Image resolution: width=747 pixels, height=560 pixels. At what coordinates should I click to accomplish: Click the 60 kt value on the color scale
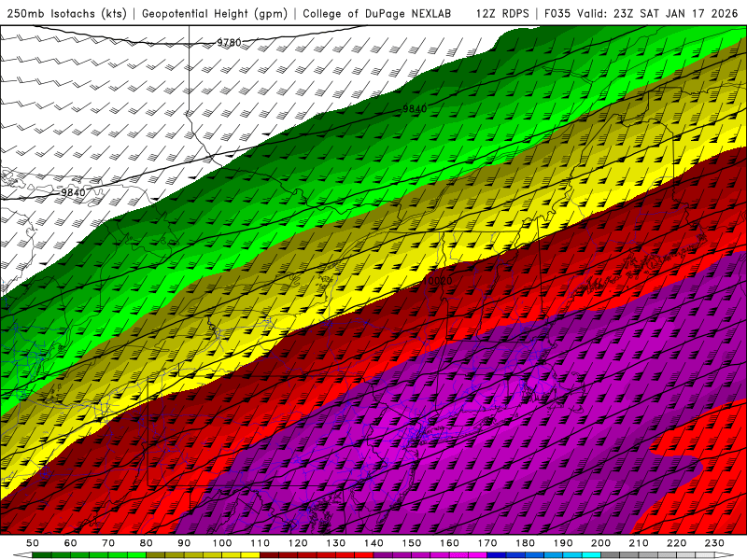tap(71, 543)
